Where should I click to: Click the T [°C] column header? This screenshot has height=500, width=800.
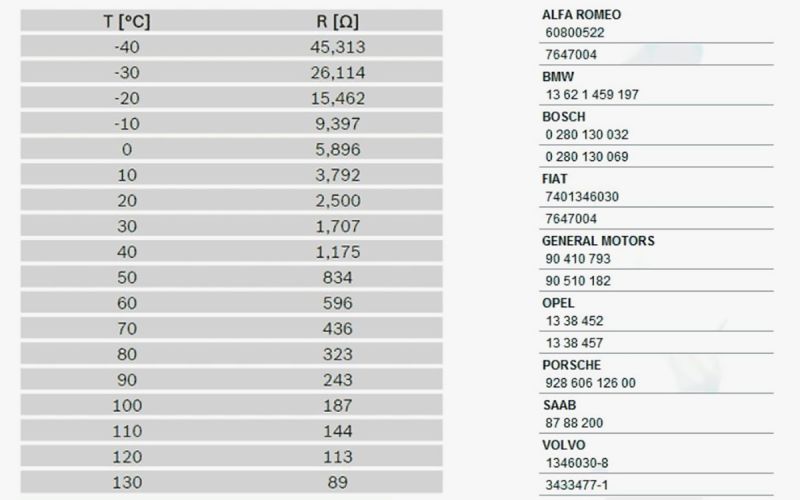(x=127, y=21)
